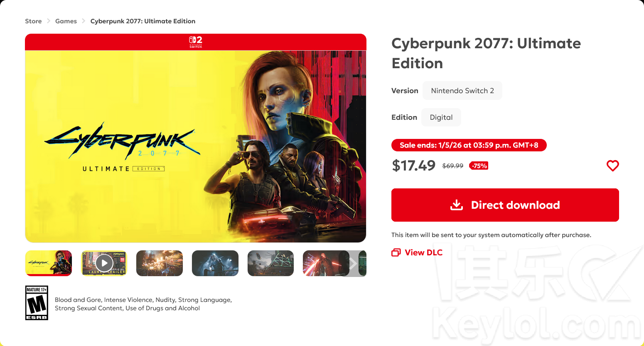The height and width of the screenshot is (346, 644).
Task: Advance thumbnail carousel with right chevron
Action: (352, 263)
